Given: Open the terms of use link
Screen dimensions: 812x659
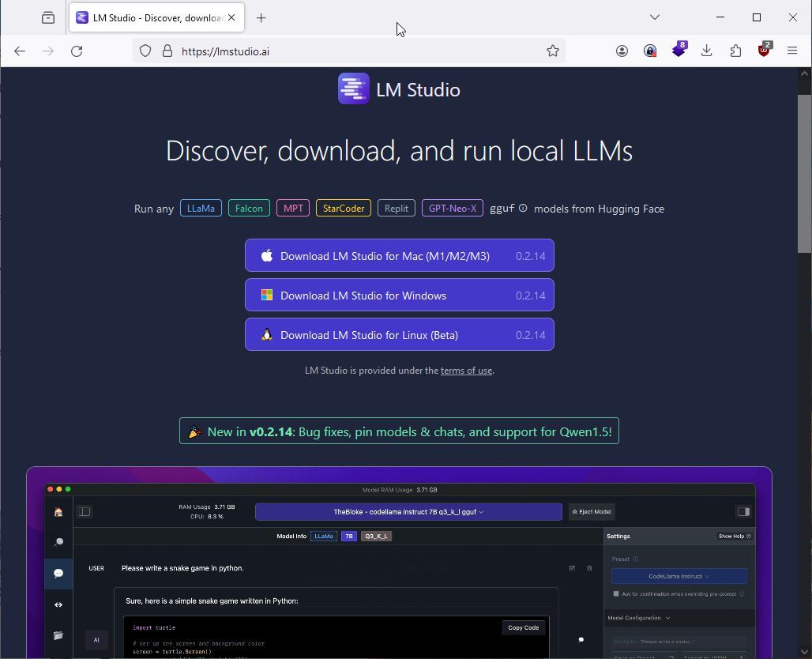Looking at the screenshot, I should (x=466, y=371).
